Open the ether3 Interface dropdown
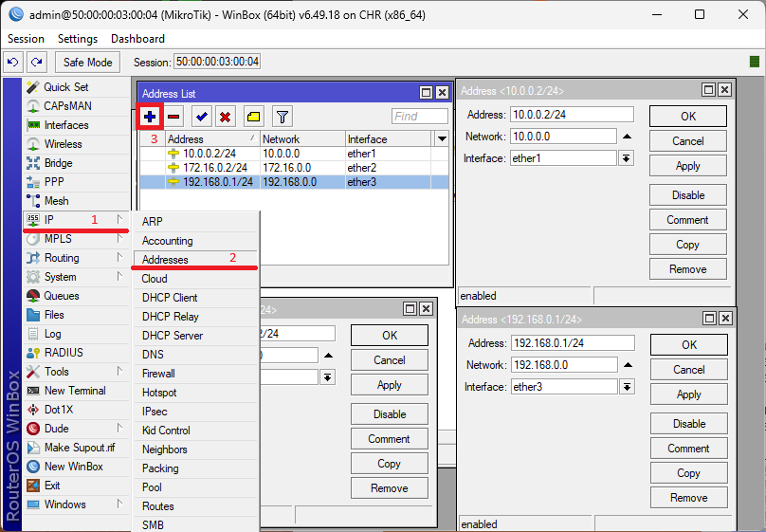The height and width of the screenshot is (532, 766). tap(626, 387)
